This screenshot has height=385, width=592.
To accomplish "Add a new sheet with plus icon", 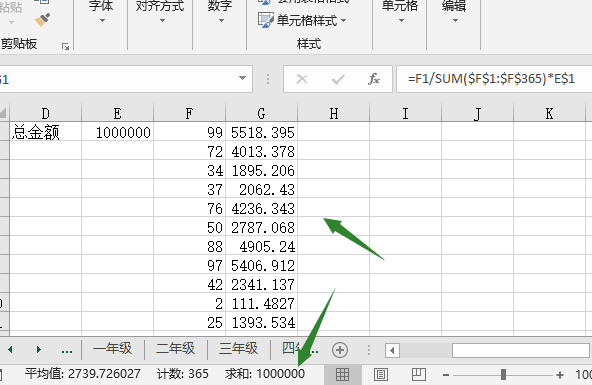I will click(x=340, y=350).
